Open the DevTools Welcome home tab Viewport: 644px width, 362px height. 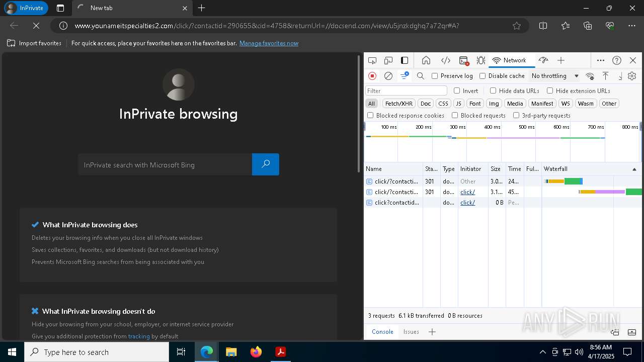[426, 60]
